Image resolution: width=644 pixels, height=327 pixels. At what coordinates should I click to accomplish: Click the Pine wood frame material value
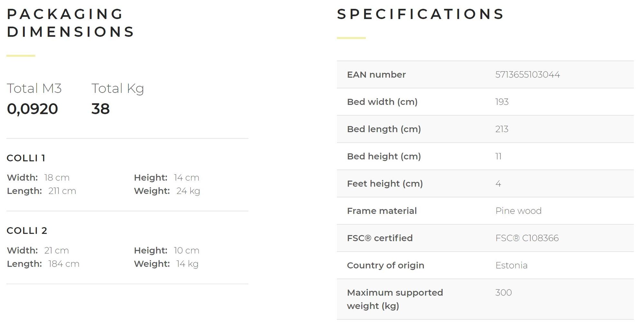pos(518,211)
